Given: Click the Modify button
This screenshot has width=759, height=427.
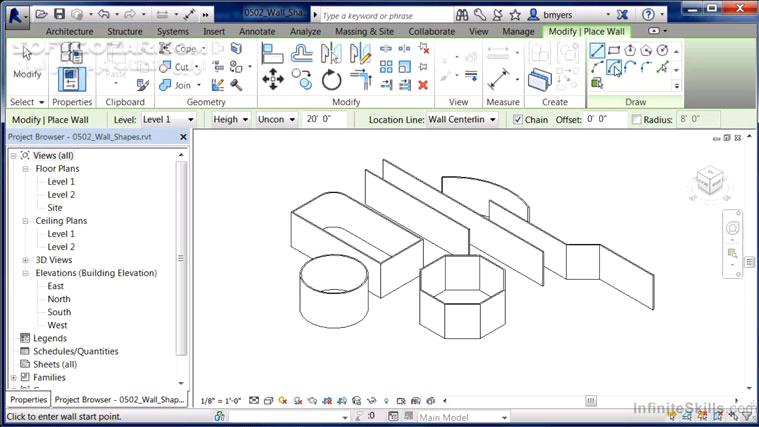Looking at the screenshot, I should 27,62.
